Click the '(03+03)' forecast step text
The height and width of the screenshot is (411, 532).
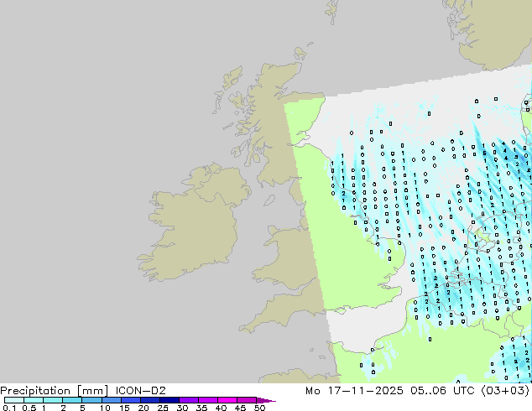(505, 391)
